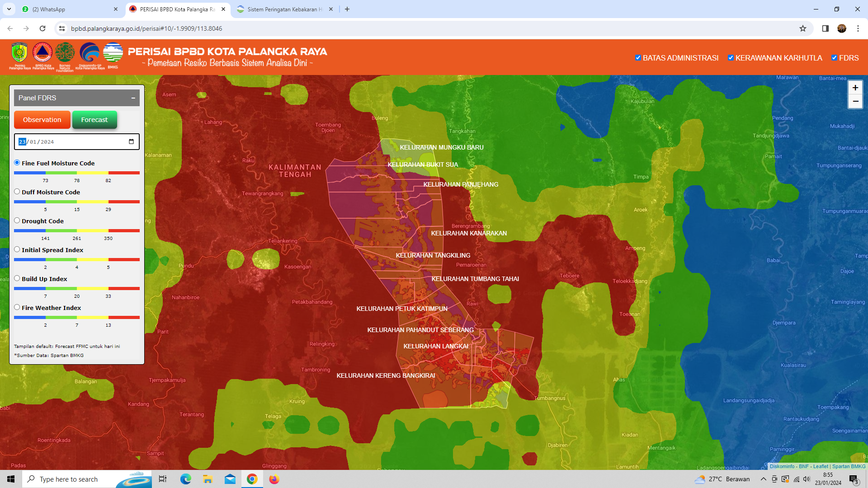This screenshot has width=868, height=488.
Task: Click Fine Fuel Moisture Code color scale
Action: [77, 173]
